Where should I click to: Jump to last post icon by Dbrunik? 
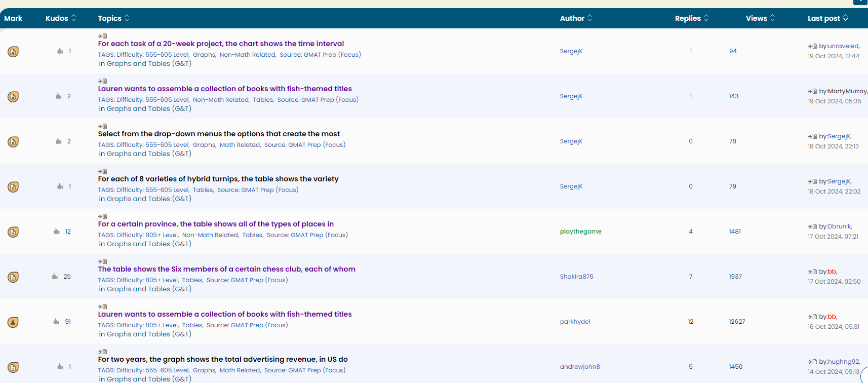coord(812,226)
